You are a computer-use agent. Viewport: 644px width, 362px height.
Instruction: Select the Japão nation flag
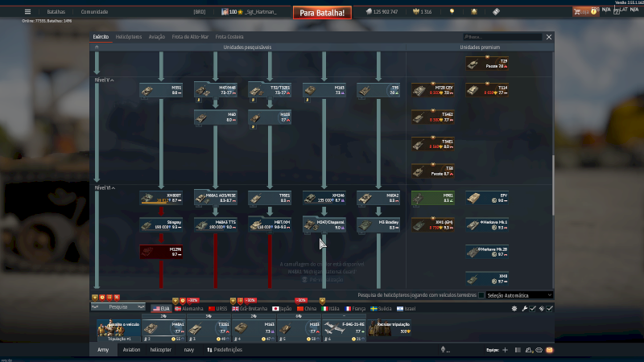click(x=282, y=309)
